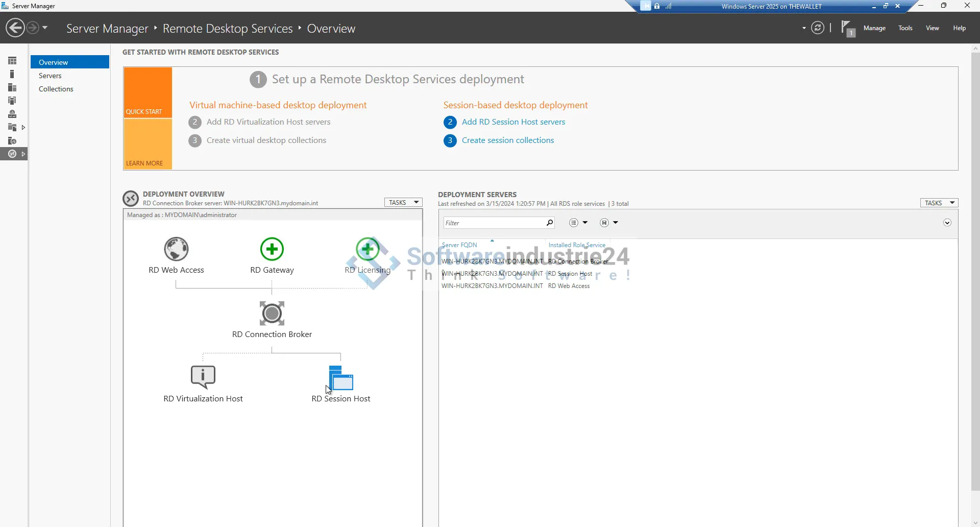Expand the Deployment Servers collapse chevron
980x527 pixels.
pos(947,223)
